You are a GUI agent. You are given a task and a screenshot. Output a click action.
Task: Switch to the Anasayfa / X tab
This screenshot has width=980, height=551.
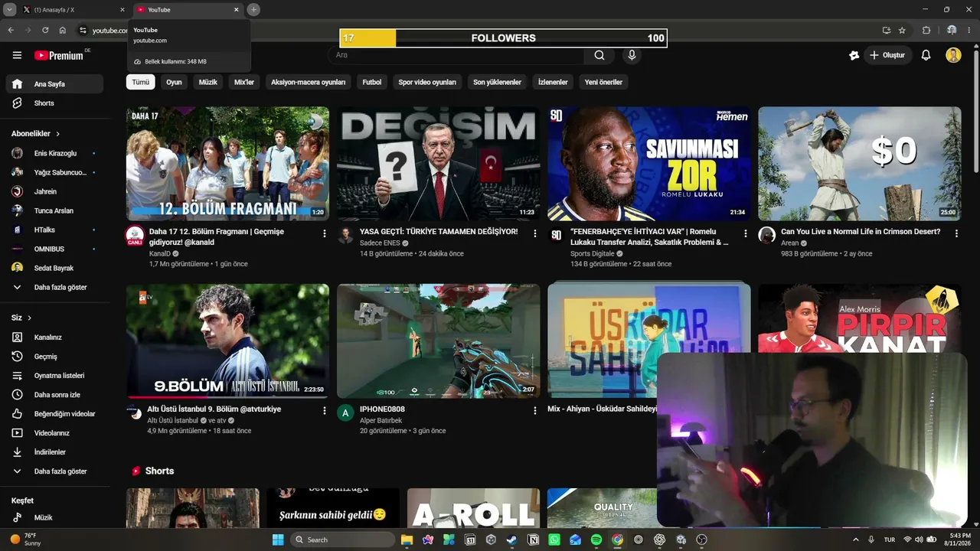pos(73,10)
